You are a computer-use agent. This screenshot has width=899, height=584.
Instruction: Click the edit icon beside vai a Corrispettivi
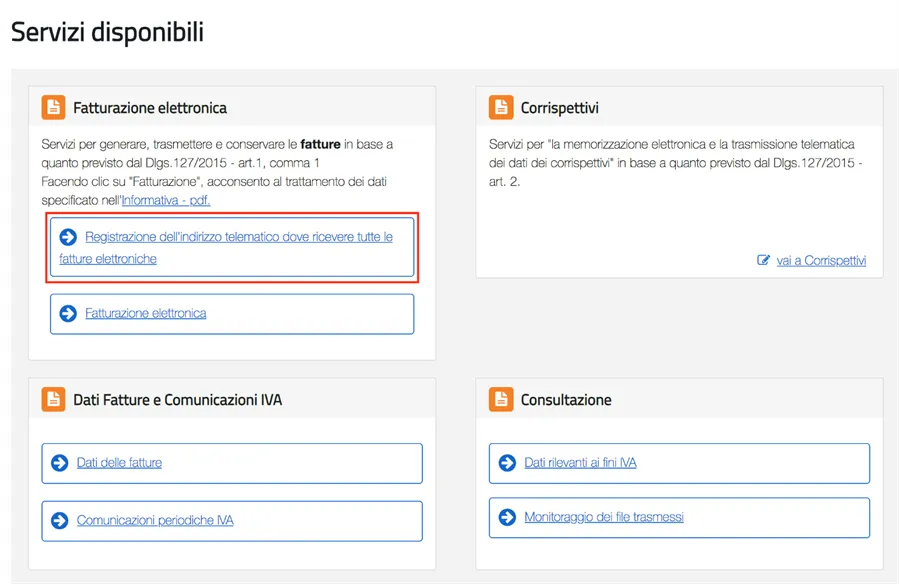click(764, 261)
